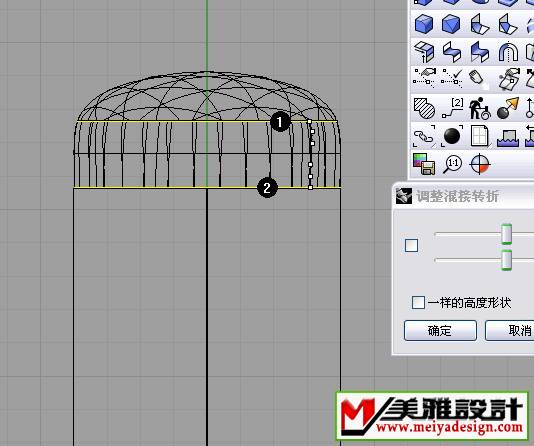Click the folded surface with flat blue chamfer icon
534x446 pixels.
point(507,24)
